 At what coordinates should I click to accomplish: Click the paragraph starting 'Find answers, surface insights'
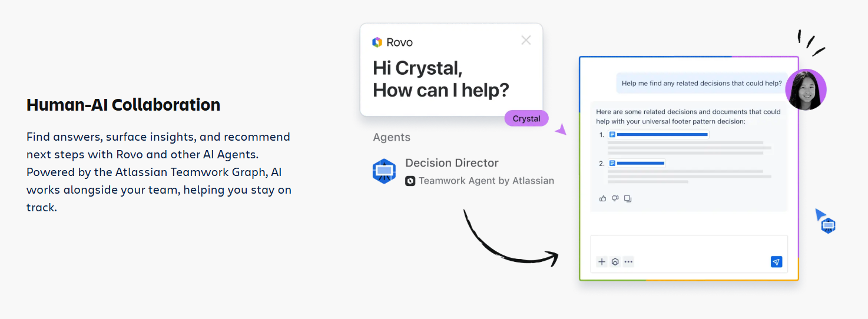click(x=159, y=172)
